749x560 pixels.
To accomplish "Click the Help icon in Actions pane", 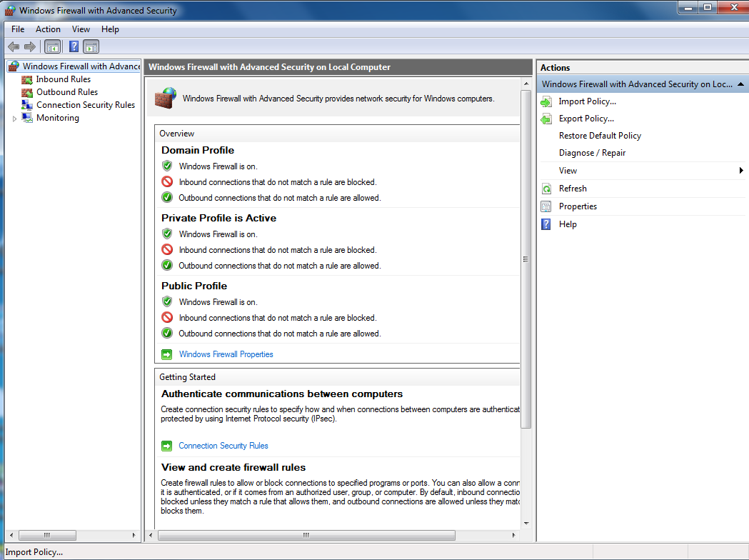I will [546, 224].
